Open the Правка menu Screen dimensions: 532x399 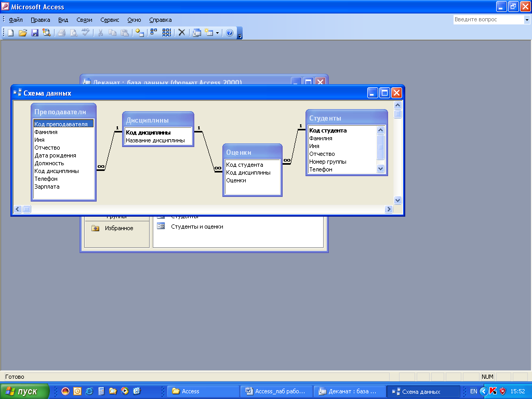[41, 20]
